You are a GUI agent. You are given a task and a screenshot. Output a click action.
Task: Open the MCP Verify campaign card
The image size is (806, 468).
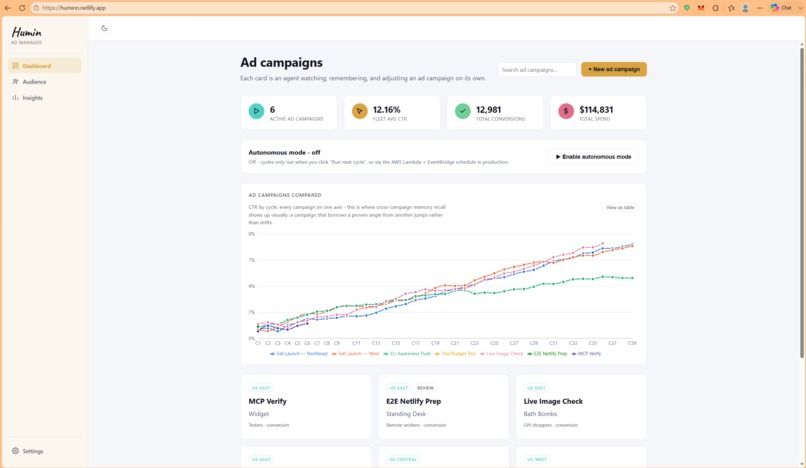point(306,407)
